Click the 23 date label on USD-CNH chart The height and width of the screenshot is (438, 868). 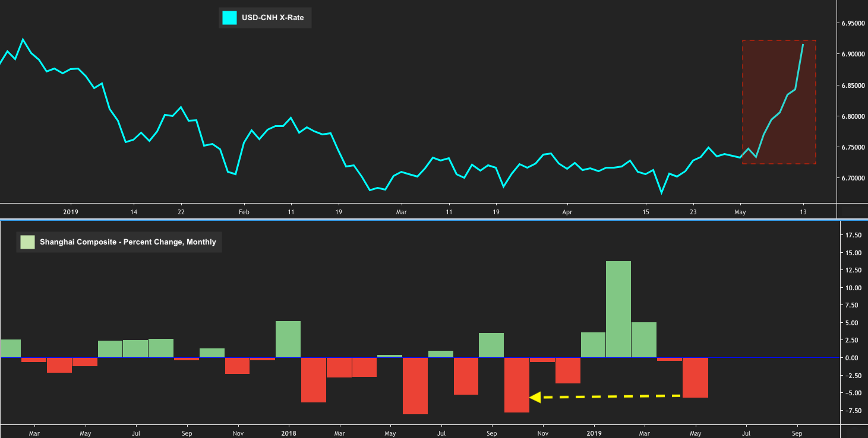point(693,212)
